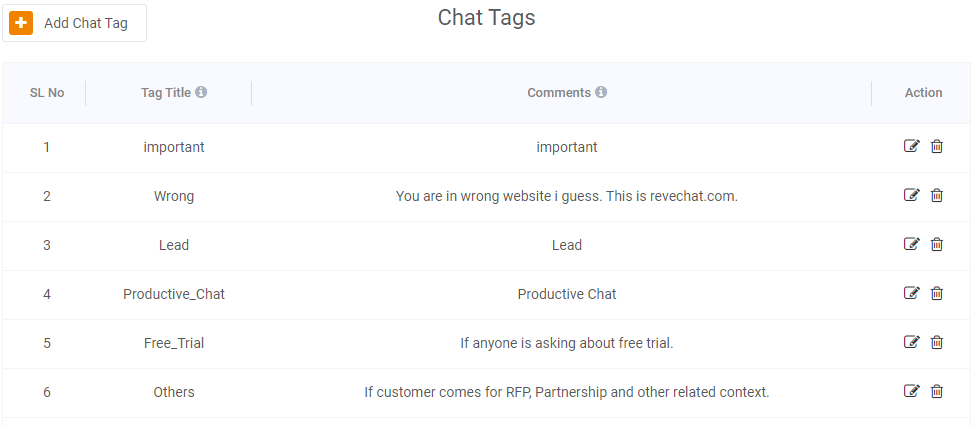Click the orange plus icon
The image size is (974, 427).
point(21,23)
